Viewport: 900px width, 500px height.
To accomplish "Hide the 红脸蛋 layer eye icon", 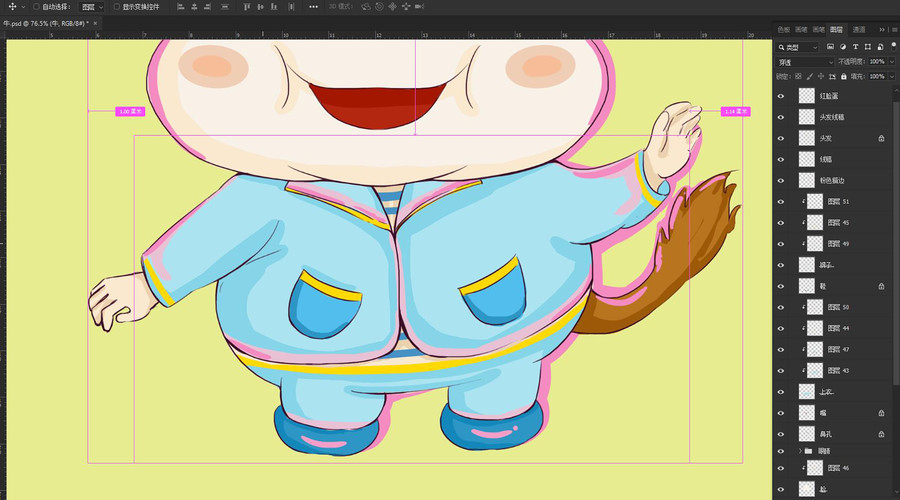I will tap(781, 96).
